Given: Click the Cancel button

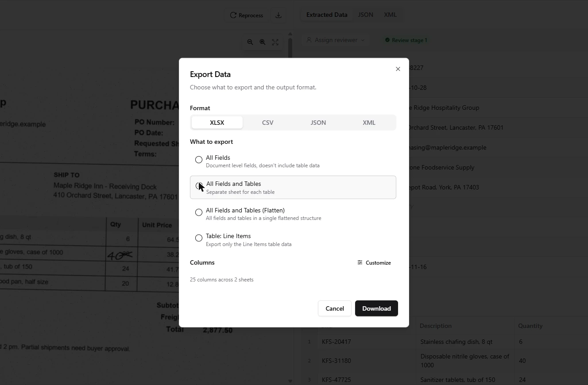Looking at the screenshot, I should pos(335,308).
